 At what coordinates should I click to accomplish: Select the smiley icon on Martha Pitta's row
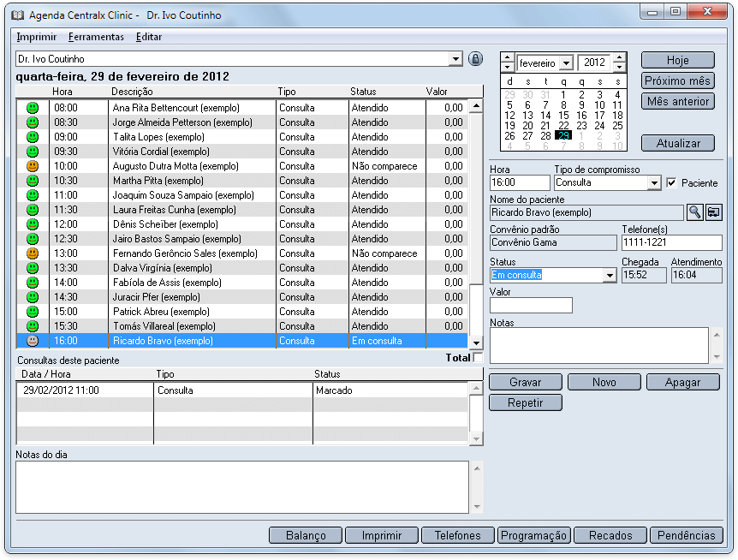(32, 181)
